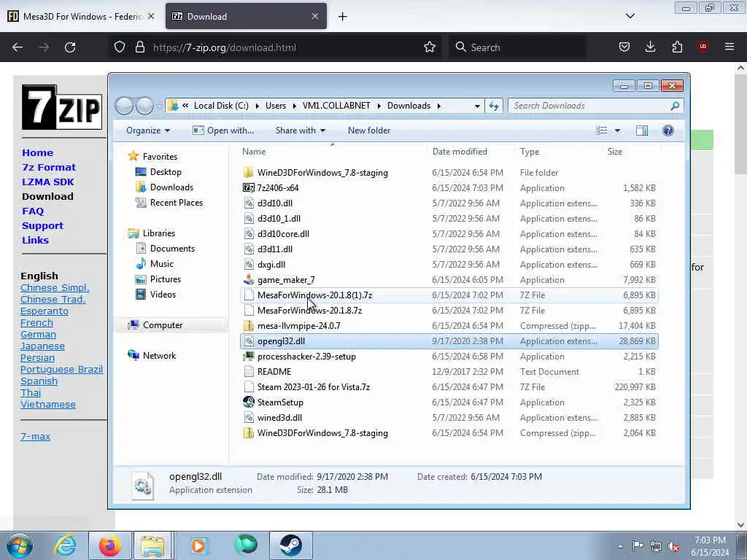Screen dimensions: 747x560
Task: Select Pictures library
Action: [x=166, y=279]
